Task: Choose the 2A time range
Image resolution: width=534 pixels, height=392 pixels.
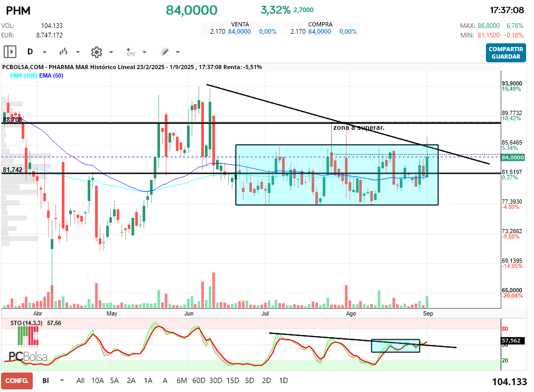Action: (131, 380)
